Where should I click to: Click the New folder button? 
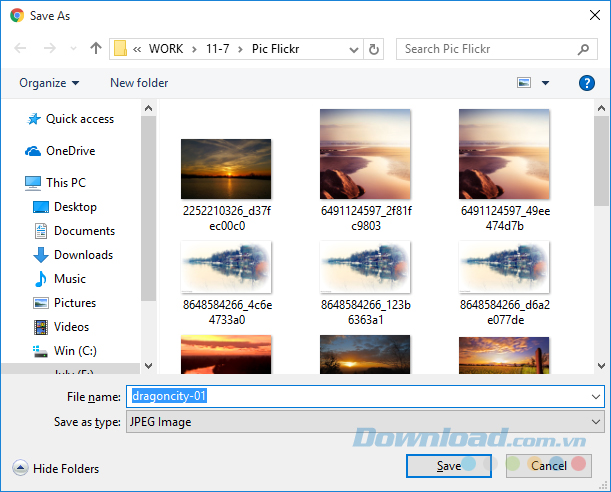point(139,83)
